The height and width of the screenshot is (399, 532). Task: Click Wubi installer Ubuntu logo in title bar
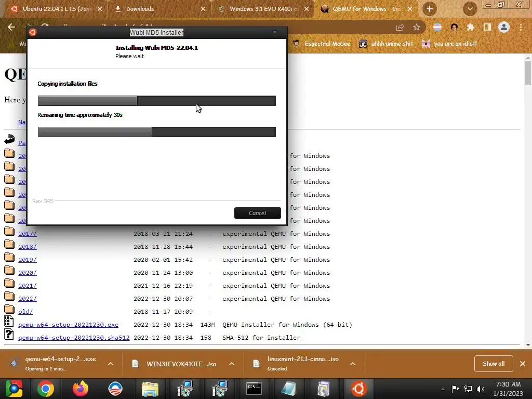click(33, 32)
